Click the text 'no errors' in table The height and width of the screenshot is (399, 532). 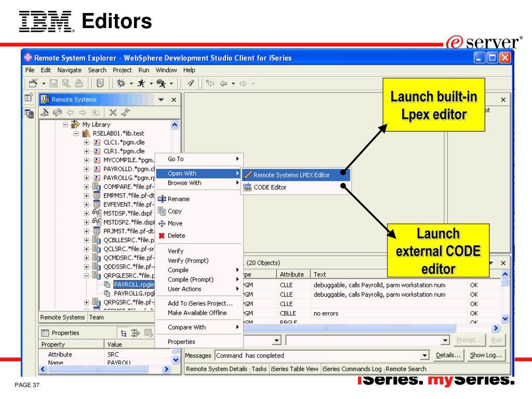coord(326,313)
